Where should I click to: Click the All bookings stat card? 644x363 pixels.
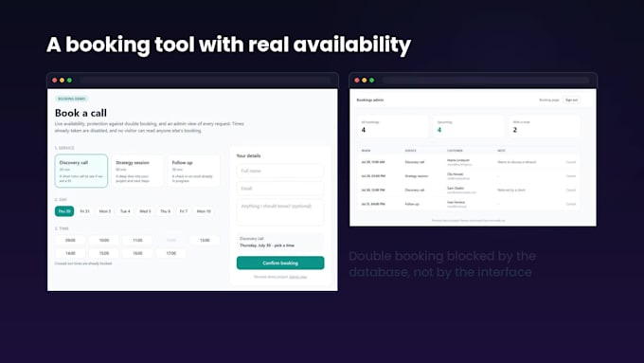click(x=392, y=126)
